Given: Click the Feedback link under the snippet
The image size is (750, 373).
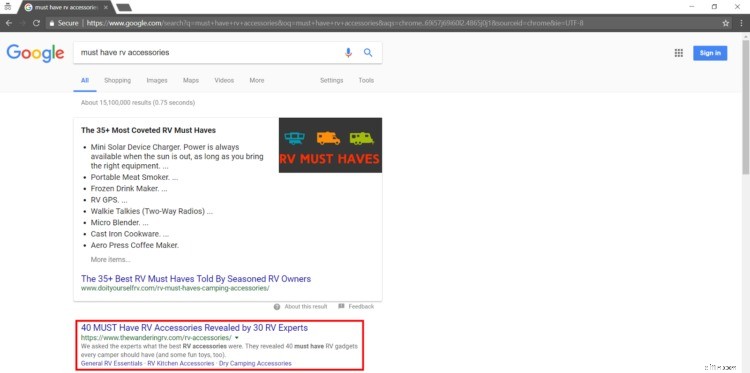Looking at the screenshot, I should point(356,307).
